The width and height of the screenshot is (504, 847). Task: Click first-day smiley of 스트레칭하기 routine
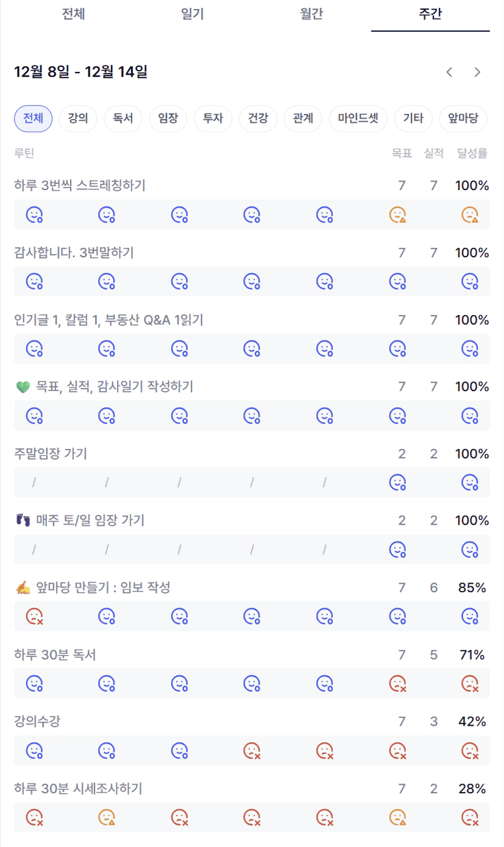click(x=34, y=214)
